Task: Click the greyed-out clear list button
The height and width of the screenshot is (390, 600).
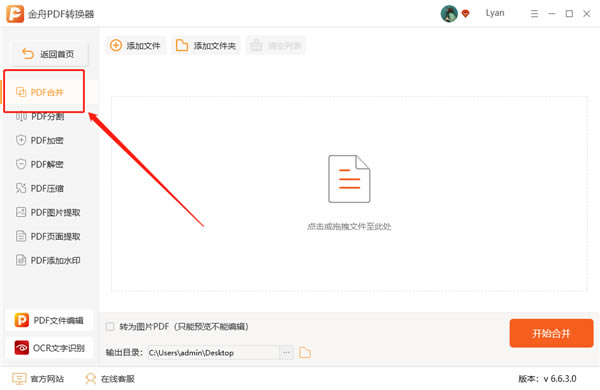Action: click(x=276, y=46)
